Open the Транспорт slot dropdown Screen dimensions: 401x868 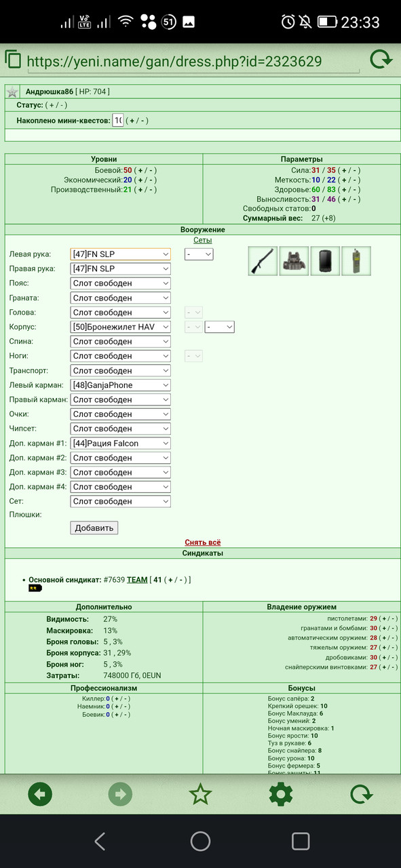click(121, 371)
